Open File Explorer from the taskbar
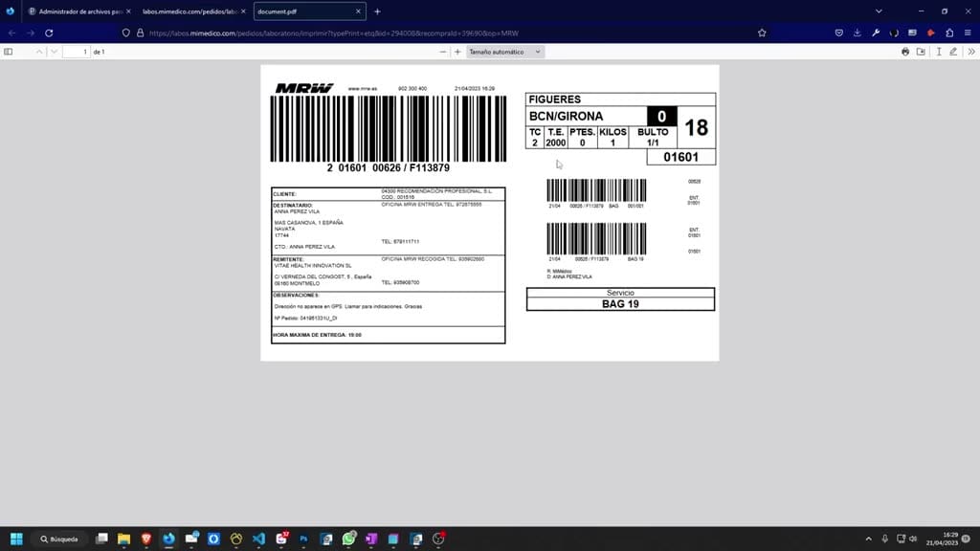The width and height of the screenshot is (980, 551). pos(123,539)
